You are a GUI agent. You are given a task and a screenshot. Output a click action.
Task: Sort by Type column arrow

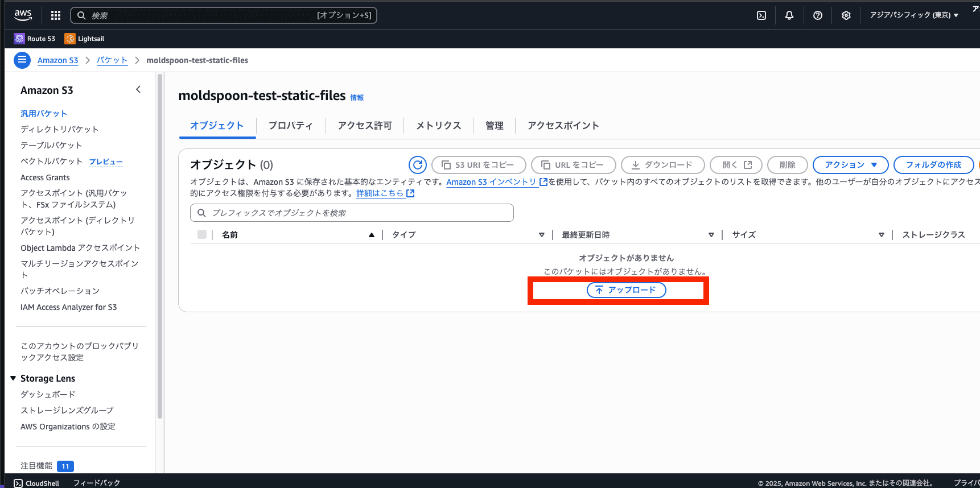541,235
